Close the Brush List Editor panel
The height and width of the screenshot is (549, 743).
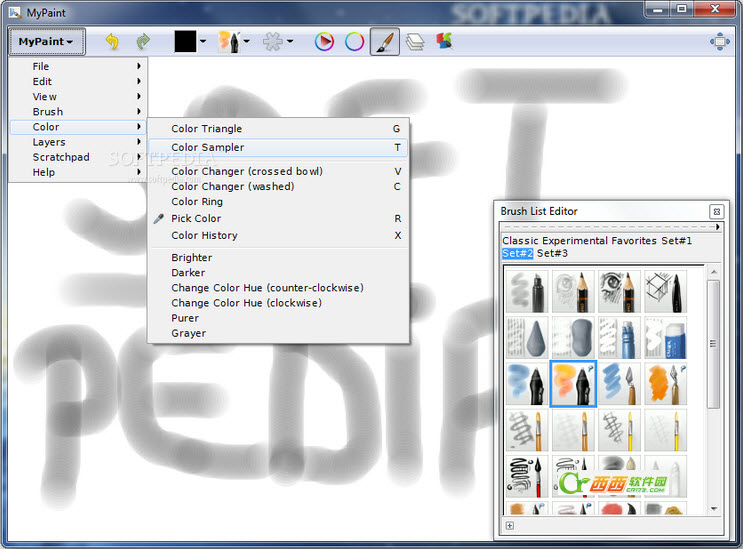tap(716, 212)
